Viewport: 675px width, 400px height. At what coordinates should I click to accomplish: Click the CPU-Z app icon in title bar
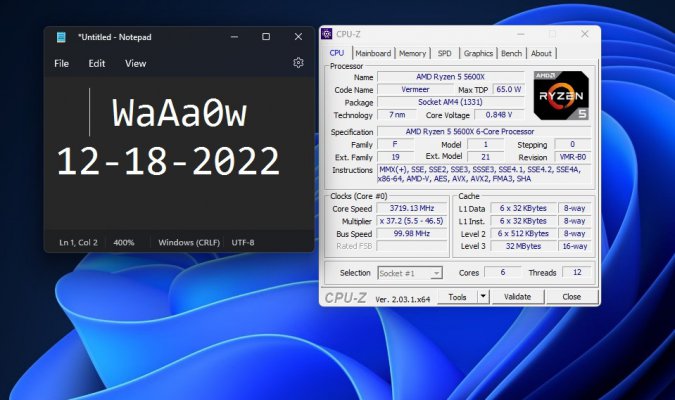click(327, 34)
